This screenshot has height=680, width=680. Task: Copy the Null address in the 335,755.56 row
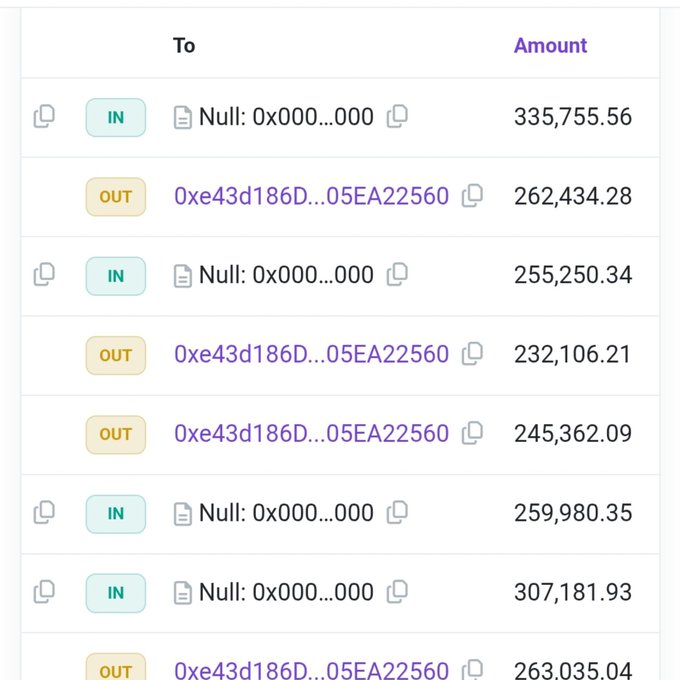[x=397, y=116]
